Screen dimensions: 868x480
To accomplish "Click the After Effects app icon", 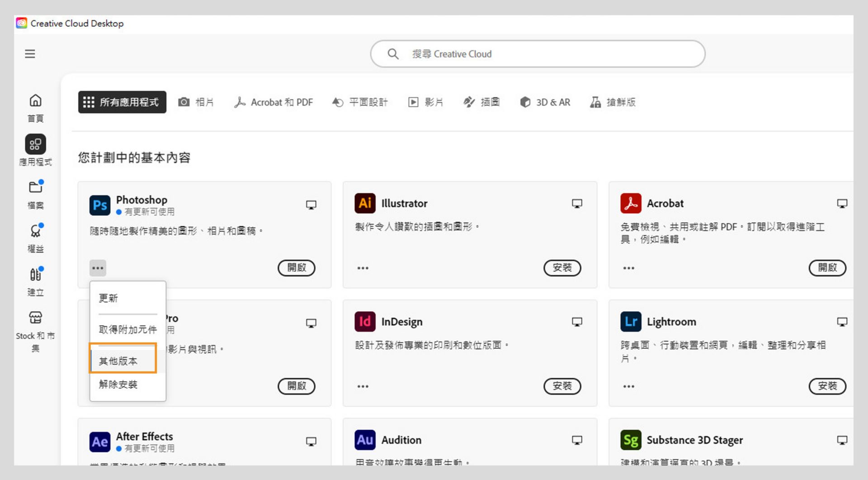I will pos(100,442).
